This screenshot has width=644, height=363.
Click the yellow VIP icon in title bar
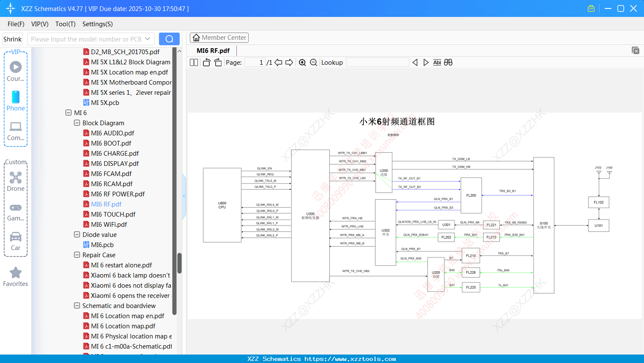pos(591,8)
